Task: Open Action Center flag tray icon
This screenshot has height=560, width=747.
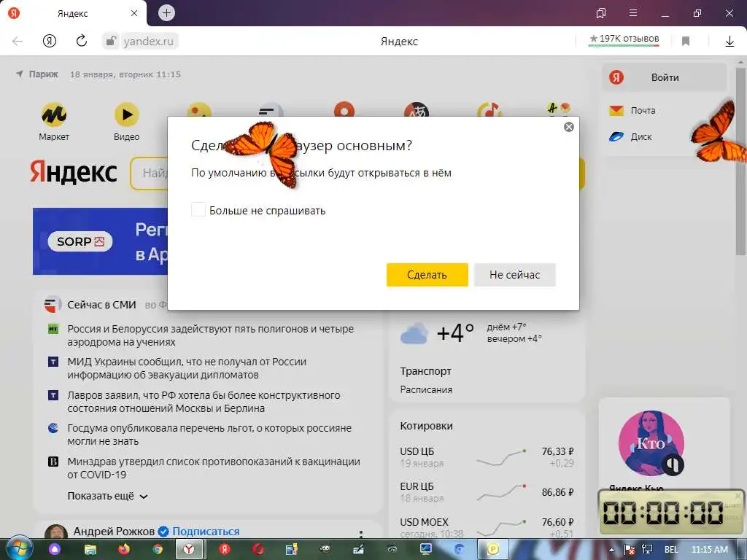Action: click(628, 550)
